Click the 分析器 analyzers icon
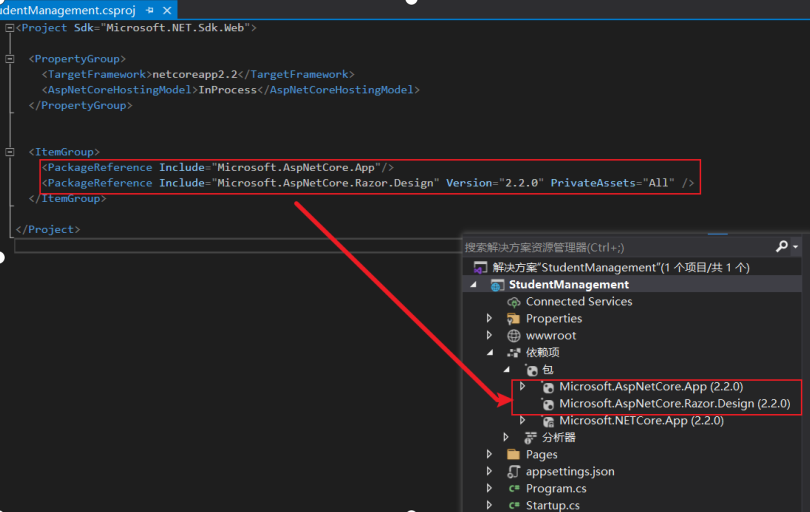 (531, 438)
